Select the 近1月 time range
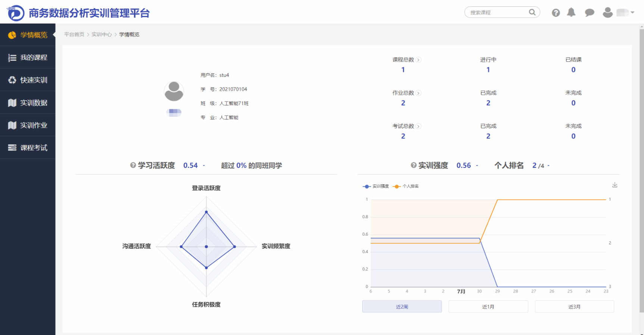Screen dimensions: 644x335 click(x=488, y=307)
